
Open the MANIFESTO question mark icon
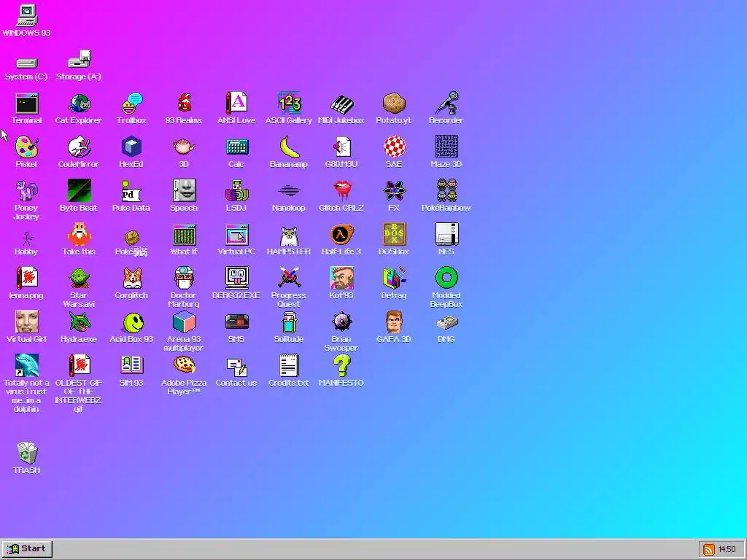(341, 366)
